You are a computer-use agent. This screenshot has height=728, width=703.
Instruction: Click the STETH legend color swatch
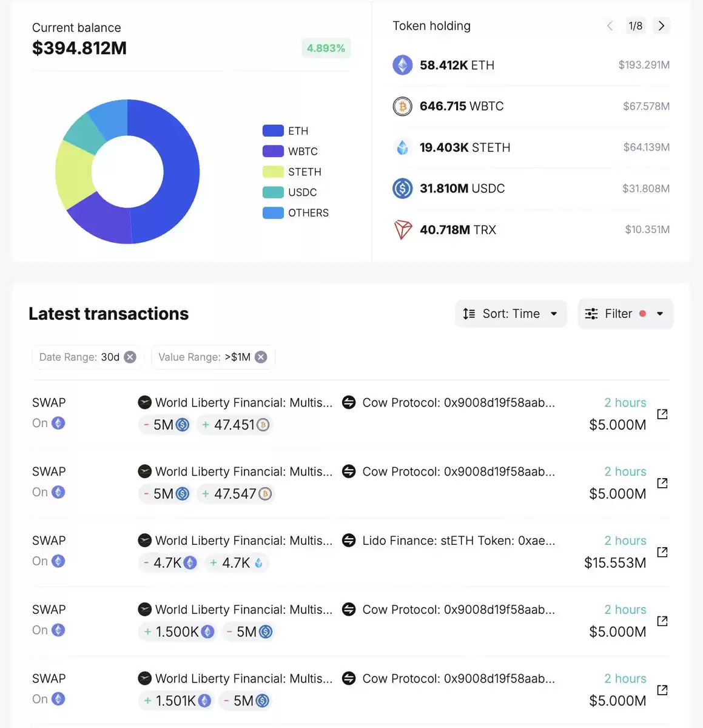[273, 172]
